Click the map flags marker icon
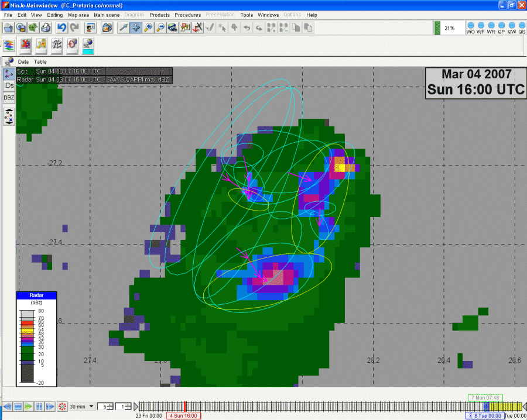 [185, 28]
